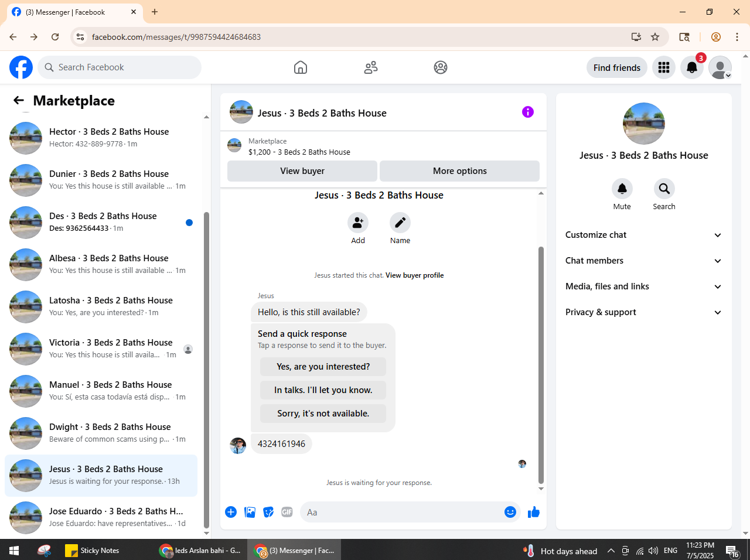Expand Media, files and links section

(x=643, y=286)
